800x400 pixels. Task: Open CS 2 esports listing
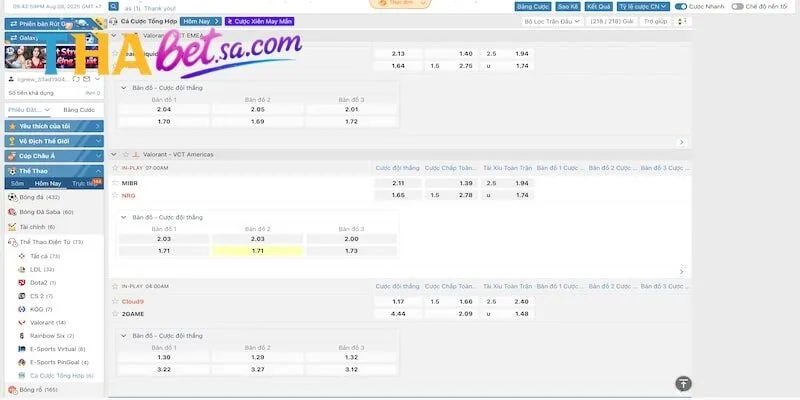[x=22, y=296]
